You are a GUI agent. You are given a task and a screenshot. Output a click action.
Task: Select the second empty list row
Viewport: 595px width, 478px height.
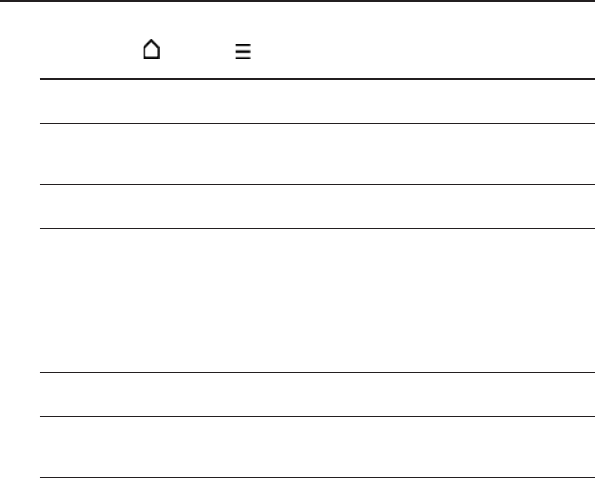point(317,154)
